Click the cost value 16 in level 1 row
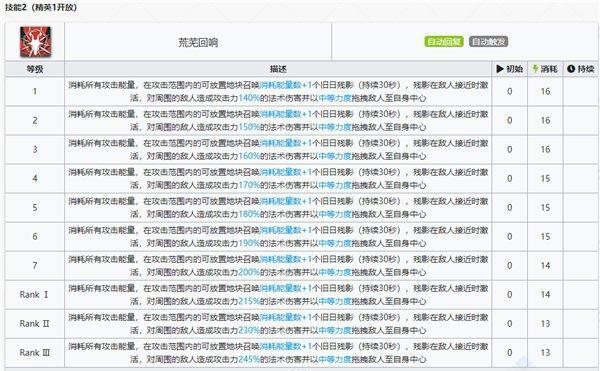This screenshot has width=600, height=371. click(x=545, y=91)
